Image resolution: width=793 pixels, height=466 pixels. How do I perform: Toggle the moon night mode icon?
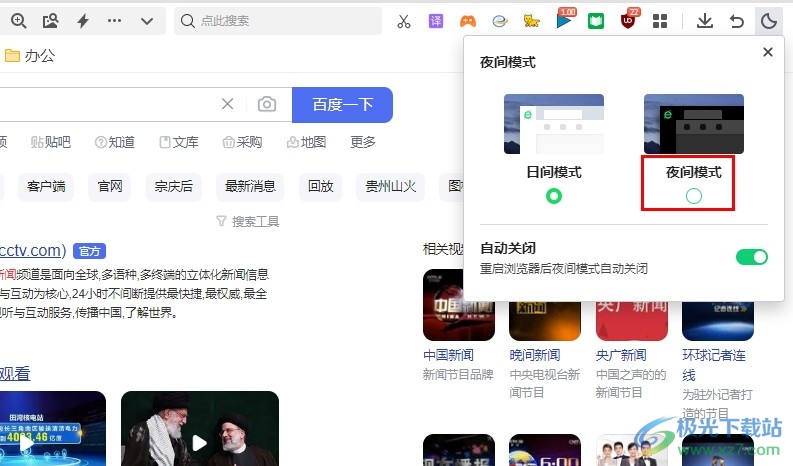[x=769, y=21]
